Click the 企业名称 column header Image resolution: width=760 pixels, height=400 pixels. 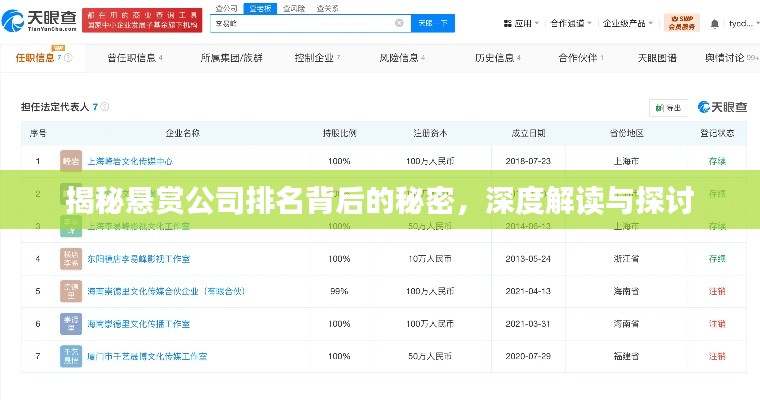183,133
